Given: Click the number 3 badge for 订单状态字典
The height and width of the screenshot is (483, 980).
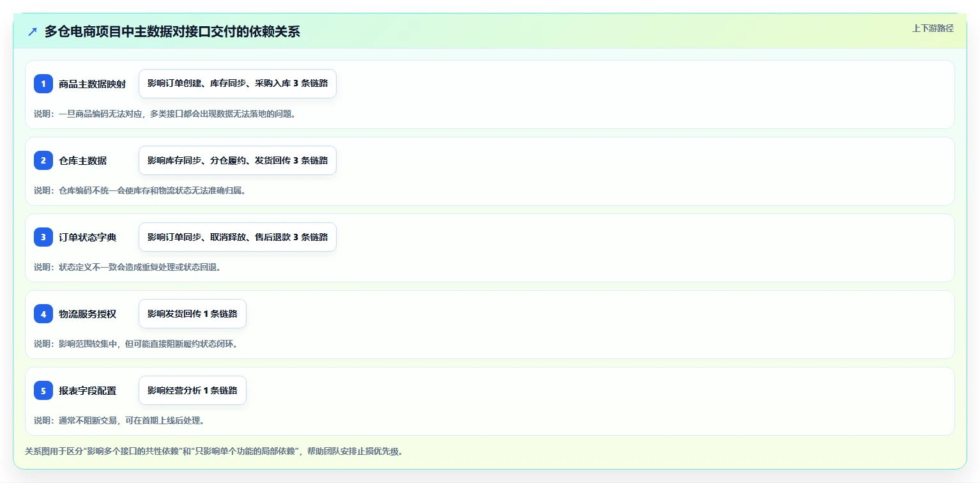Looking at the screenshot, I should pyautogui.click(x=43, y=237).
